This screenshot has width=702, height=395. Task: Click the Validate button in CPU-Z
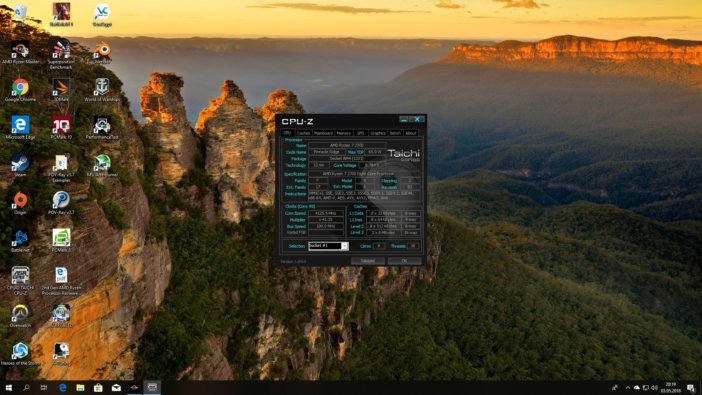click(x=368, y=261)
